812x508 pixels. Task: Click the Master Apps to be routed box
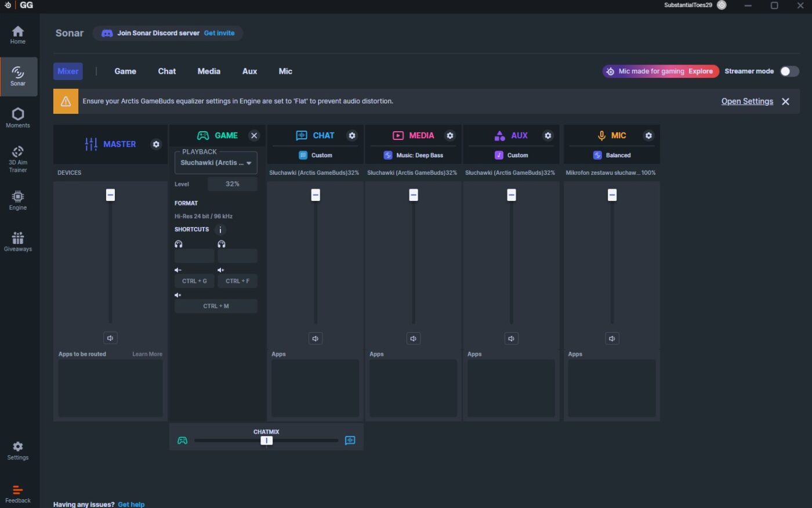(110, 388)
